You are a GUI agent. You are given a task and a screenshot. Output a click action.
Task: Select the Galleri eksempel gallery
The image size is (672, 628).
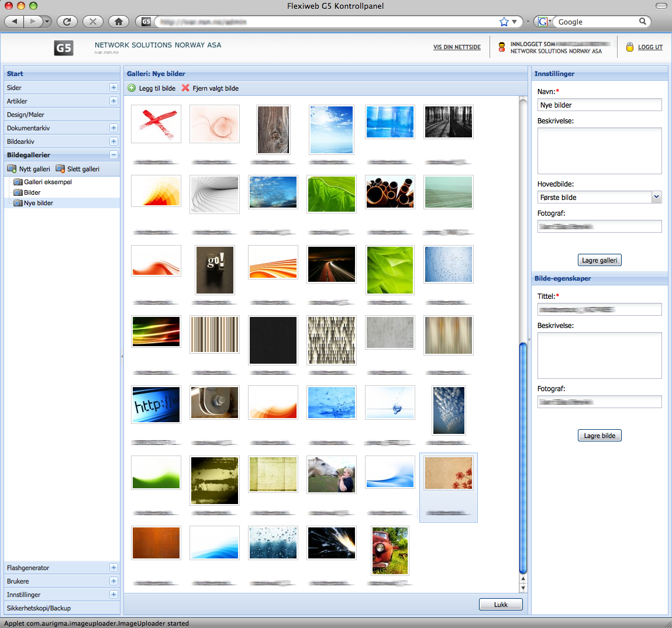[x=47, y=182]
